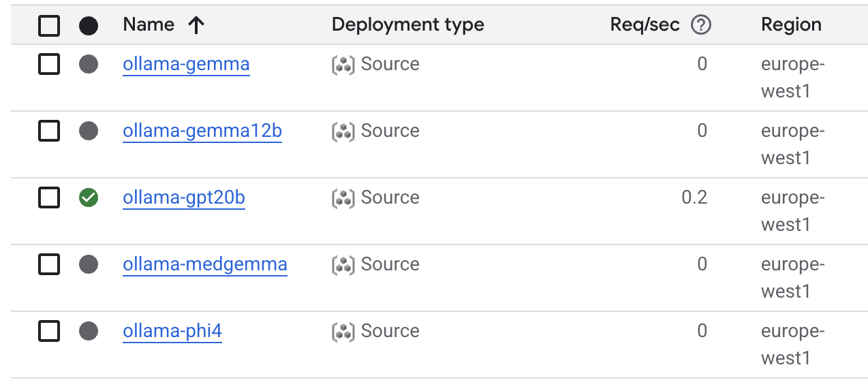Open the ollama-gemma service link

186,64
